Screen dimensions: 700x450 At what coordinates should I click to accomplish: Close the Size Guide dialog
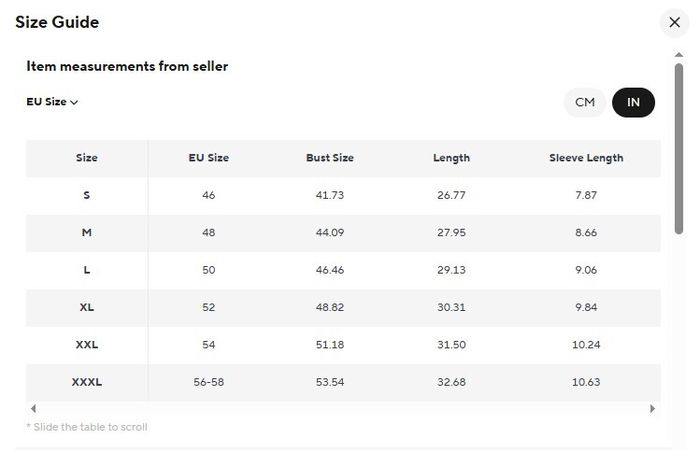point(675,22)
